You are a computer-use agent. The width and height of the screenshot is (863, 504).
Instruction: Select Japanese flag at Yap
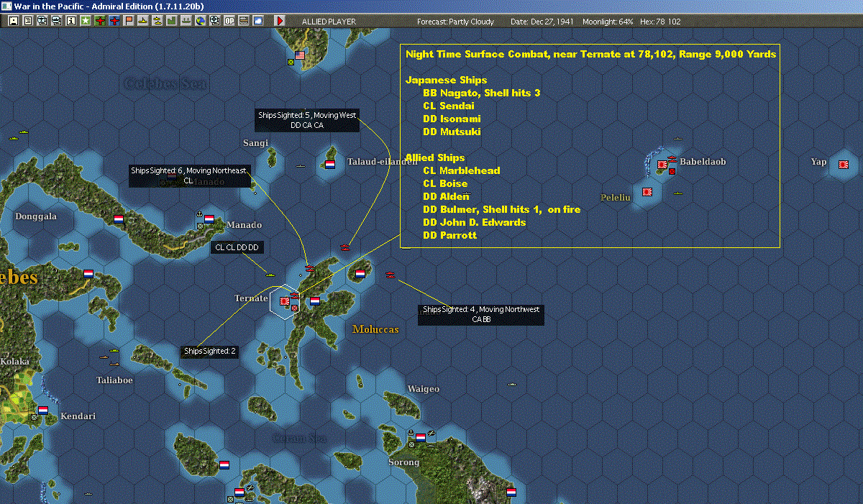[842, 165]
